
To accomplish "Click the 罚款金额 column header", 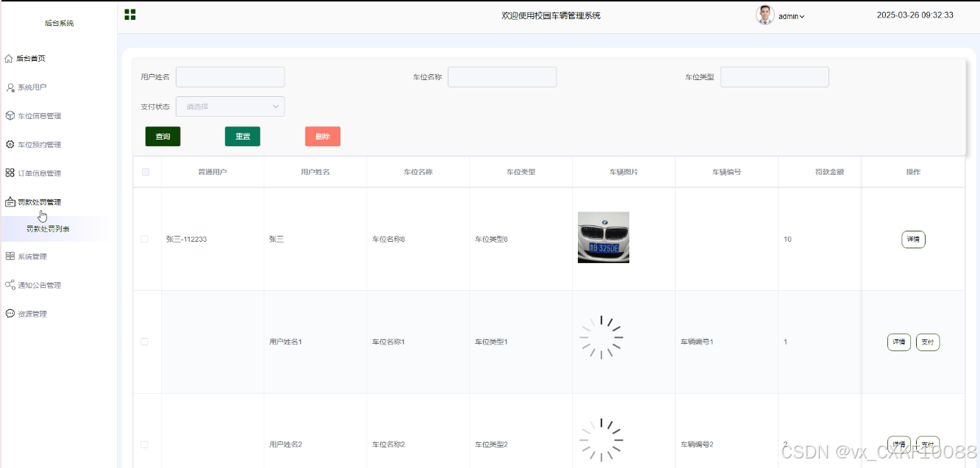I will click(829, 172).
